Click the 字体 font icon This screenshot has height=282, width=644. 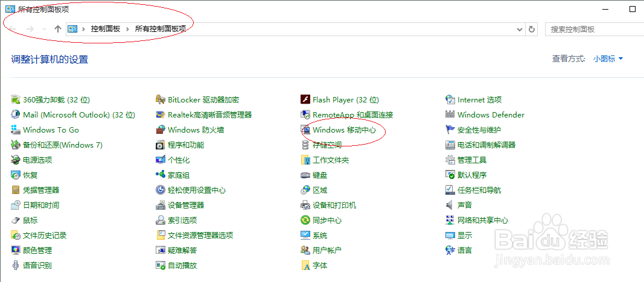tap(305, 265)
